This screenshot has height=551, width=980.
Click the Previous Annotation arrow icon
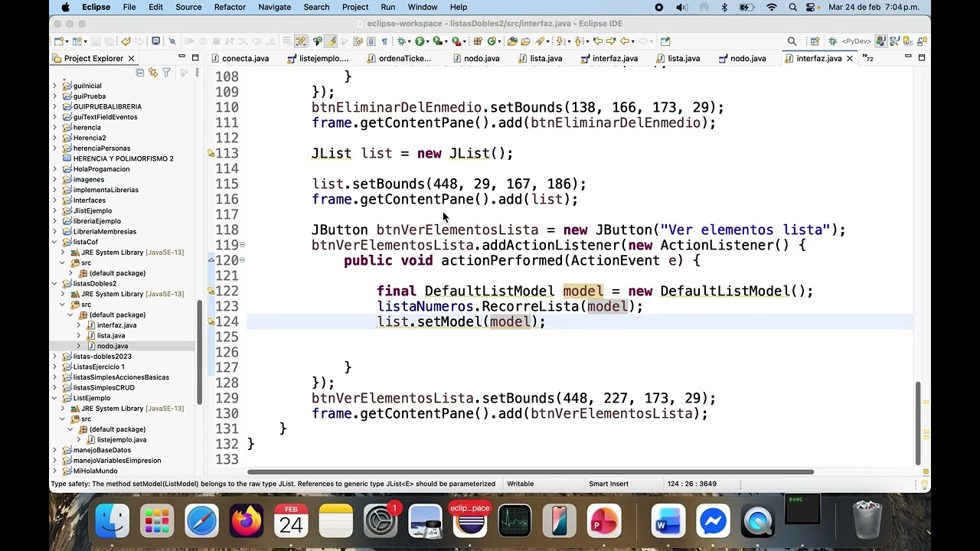pyautogui.click(x=579, y=41)
